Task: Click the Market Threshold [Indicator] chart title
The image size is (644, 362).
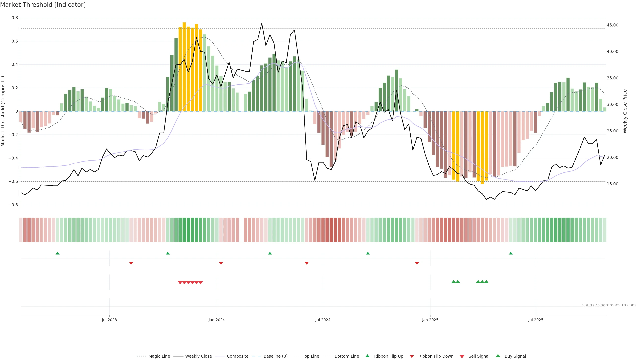Action: click(43, 5)
